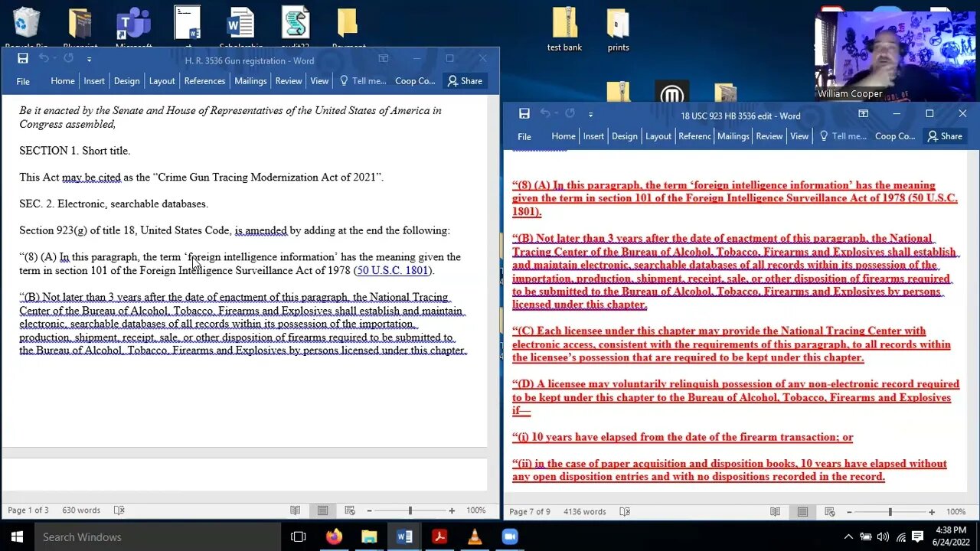Switch to Home tab in Gun registration window
Image resolution: width=980 pixels, height=551 pixels.
63,81
